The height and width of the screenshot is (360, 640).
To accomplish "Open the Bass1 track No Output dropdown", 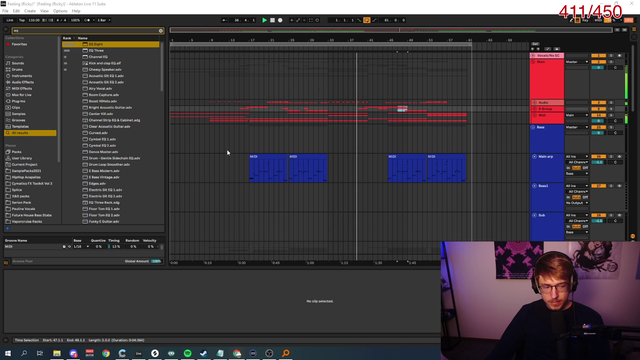I will pyautogui.click(x=576, y=203).
